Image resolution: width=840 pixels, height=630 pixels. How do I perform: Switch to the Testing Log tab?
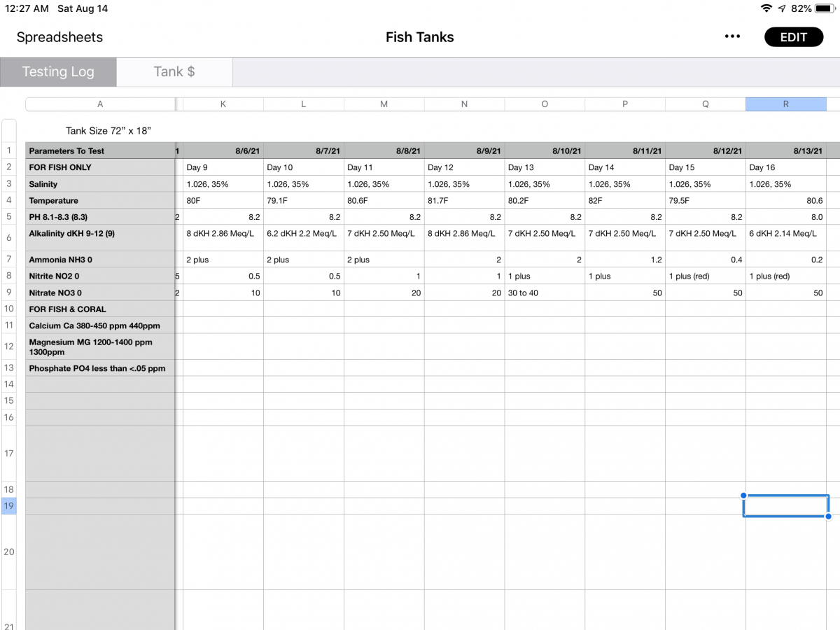coord(58,71)
